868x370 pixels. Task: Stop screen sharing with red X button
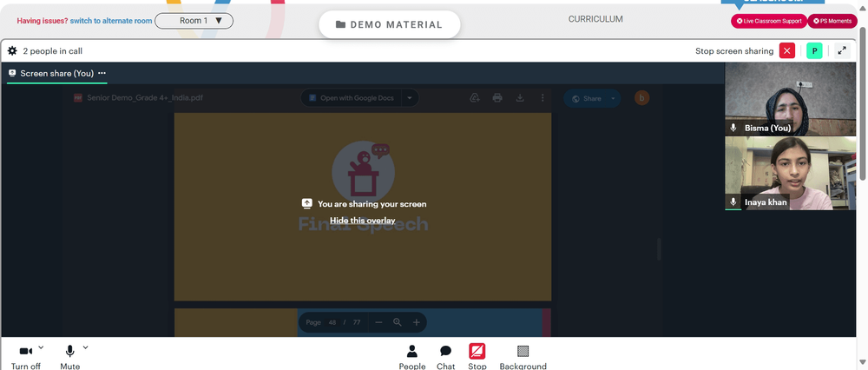coord(787,51)
